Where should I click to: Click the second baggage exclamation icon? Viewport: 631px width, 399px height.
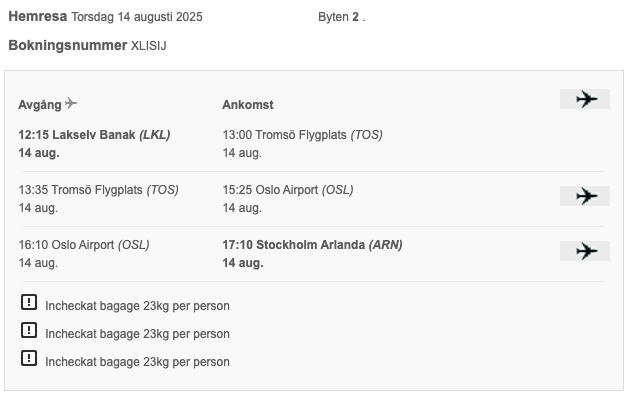tap(29, 330)
